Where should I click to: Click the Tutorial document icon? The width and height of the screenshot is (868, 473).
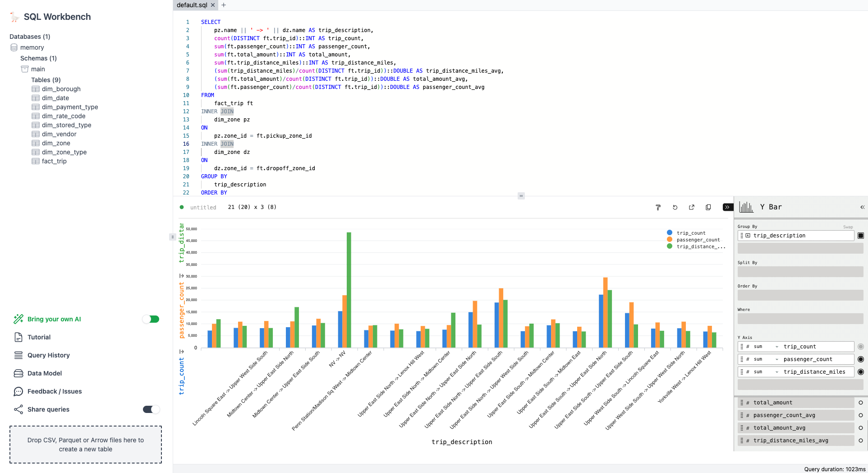click(x=18, y=337)
